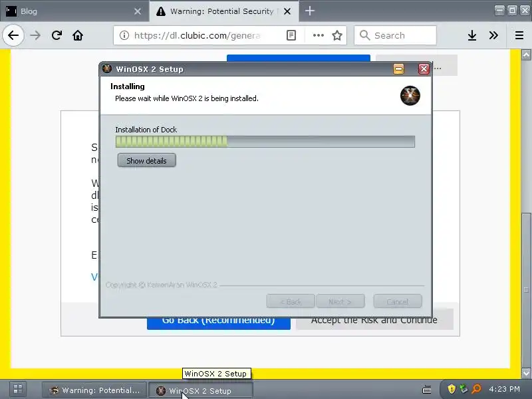Open the downloads panel arrow
Screen dimensions: 532x399
click(x=472, y=35)
